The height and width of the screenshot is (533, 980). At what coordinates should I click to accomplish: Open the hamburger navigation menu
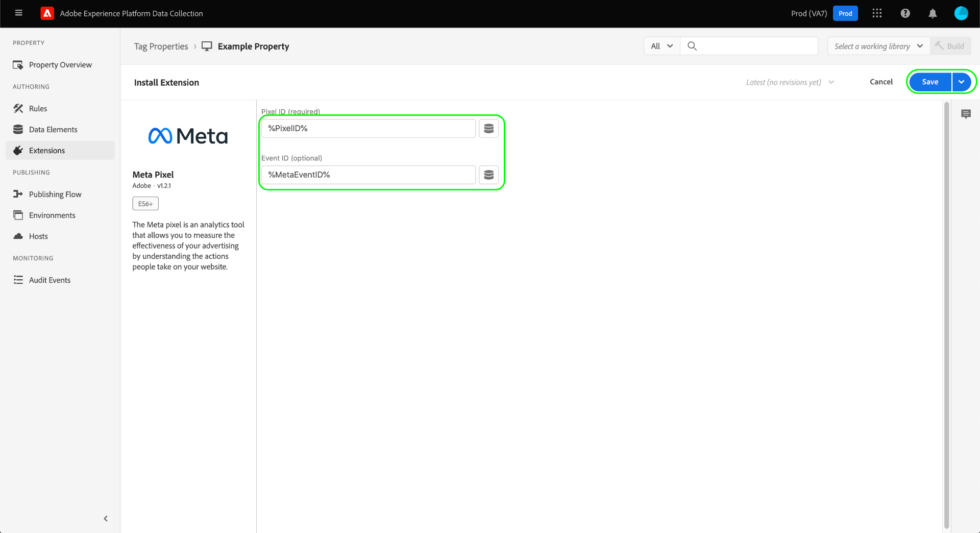(19, 13)
